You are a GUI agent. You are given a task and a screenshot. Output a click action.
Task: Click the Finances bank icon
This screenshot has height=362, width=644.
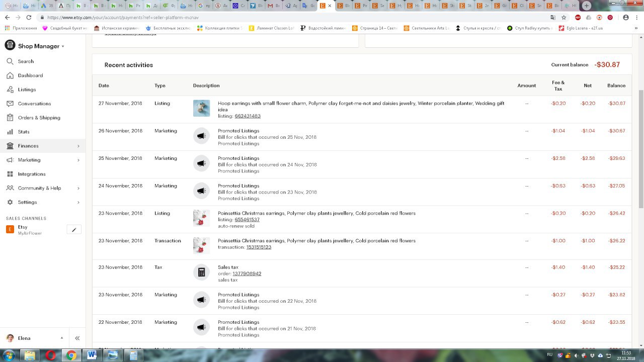pos(10,146)
